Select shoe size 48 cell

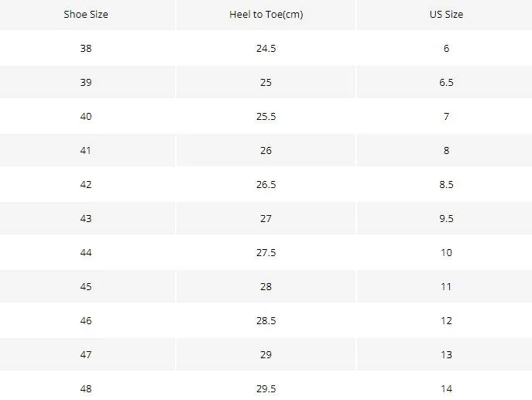click(86, 389)
